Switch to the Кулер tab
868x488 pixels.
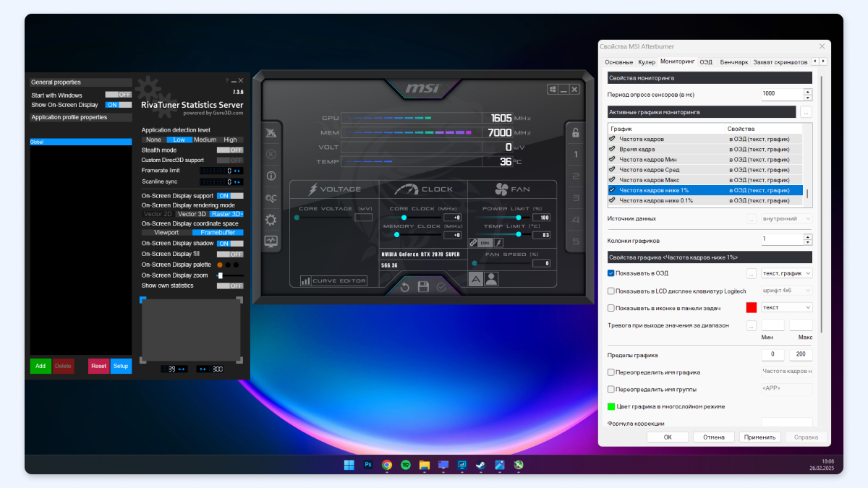point(647,62)
